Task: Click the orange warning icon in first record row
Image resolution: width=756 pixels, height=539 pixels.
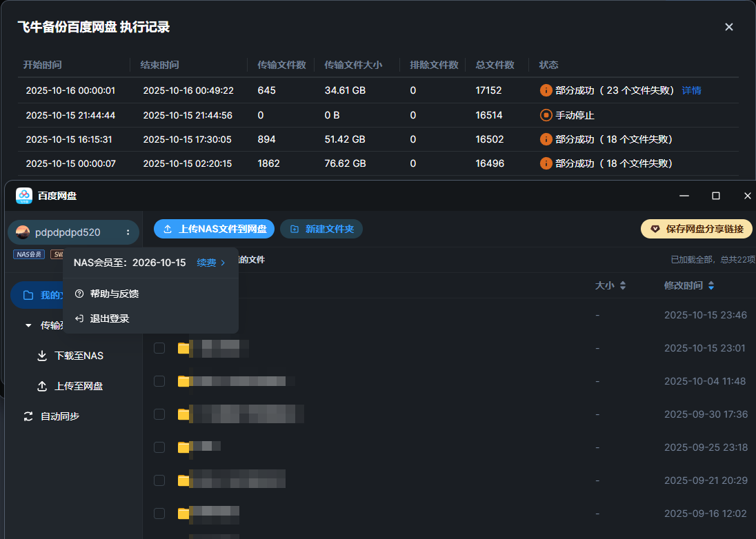Action: 546,90
